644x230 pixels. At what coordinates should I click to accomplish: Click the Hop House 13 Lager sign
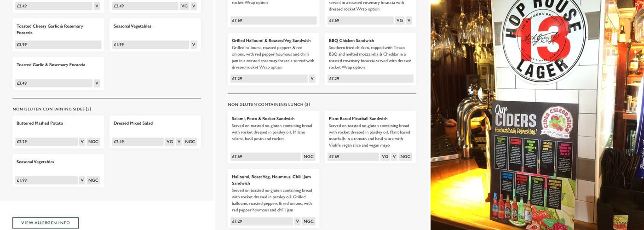click(544, 42)
